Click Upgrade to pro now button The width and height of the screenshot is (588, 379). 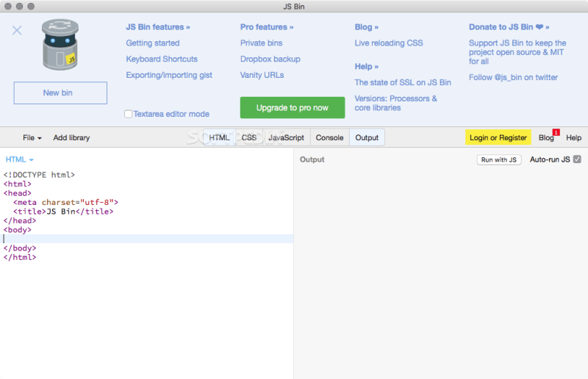click(293, 107)
